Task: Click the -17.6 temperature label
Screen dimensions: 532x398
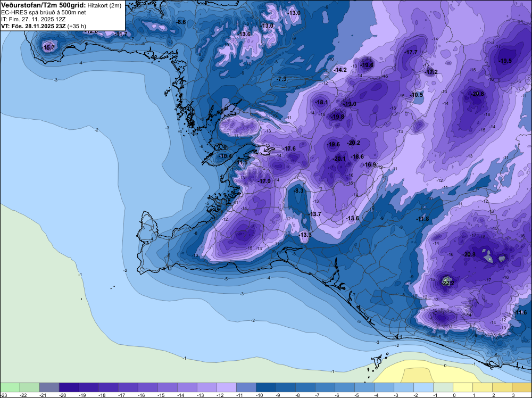Action: coord(289,148)
